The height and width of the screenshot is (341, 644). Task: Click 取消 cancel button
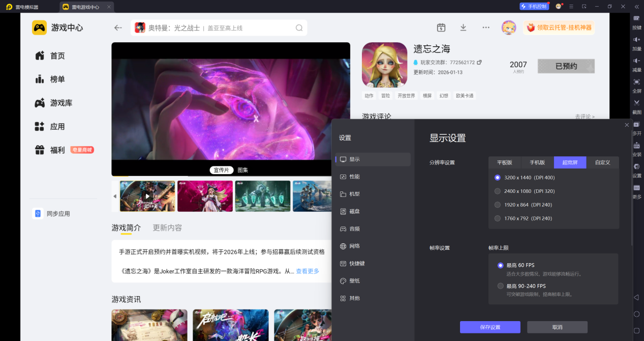point(557,327)
